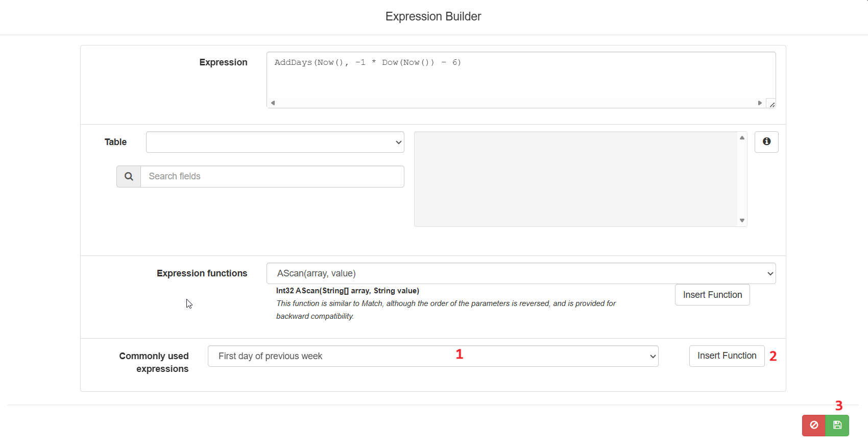
Task: Click the green save icon button
Action: 837,425
